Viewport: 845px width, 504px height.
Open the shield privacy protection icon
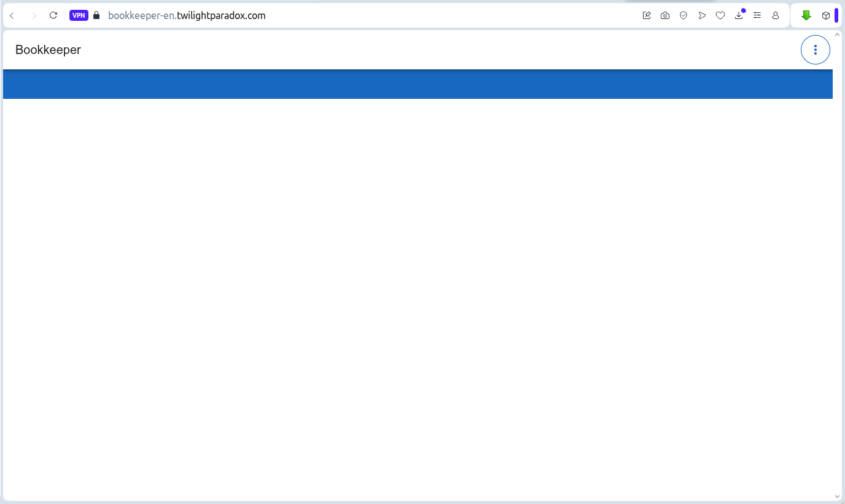[x=683, y=15]
